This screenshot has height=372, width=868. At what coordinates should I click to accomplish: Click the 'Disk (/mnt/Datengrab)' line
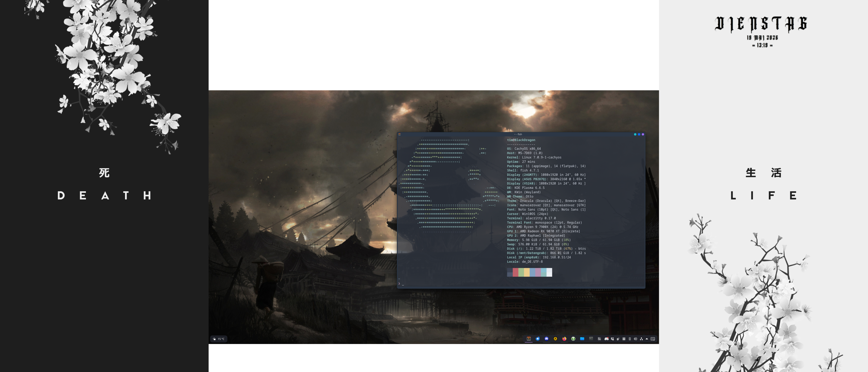[546, 253]
